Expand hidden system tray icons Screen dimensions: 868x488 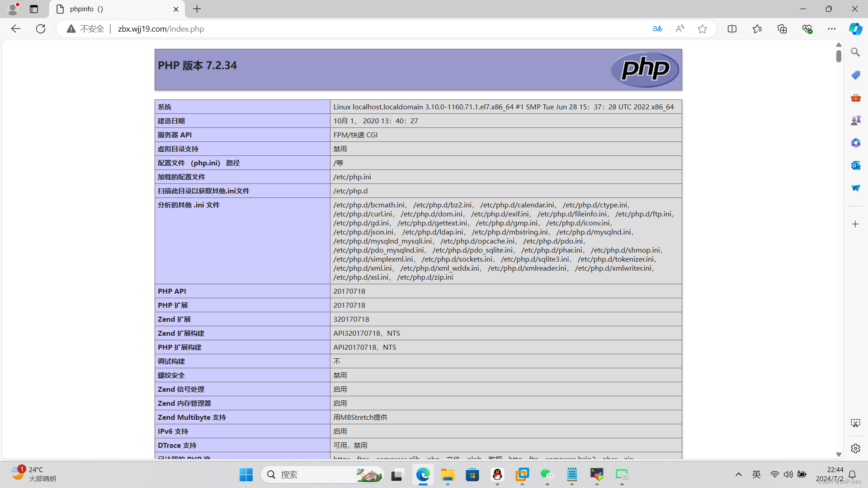pyautogui.click(x=739, y=474)
